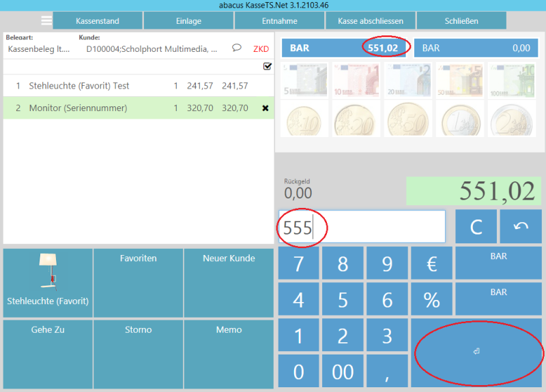The height and width of the screenshot is (392, 546).
Task: Remove Monitor item with X icon
Action: pos(265,108)
